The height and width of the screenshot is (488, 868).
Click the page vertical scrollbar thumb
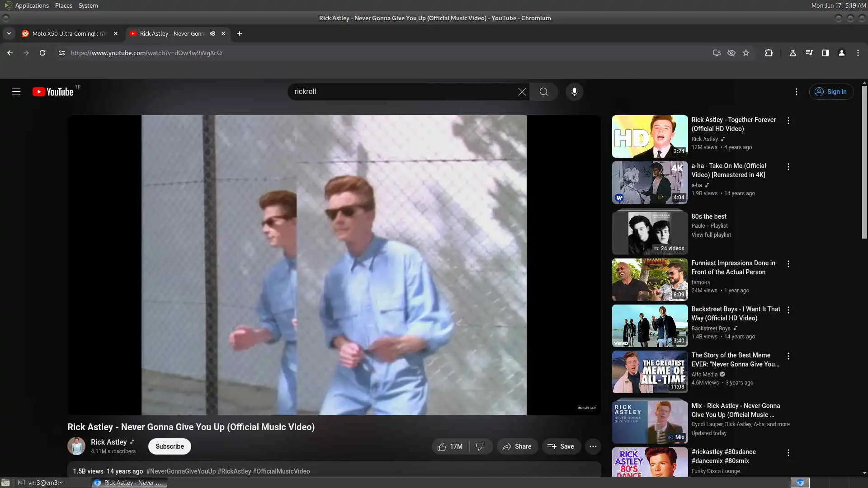[x=864, y=163]
